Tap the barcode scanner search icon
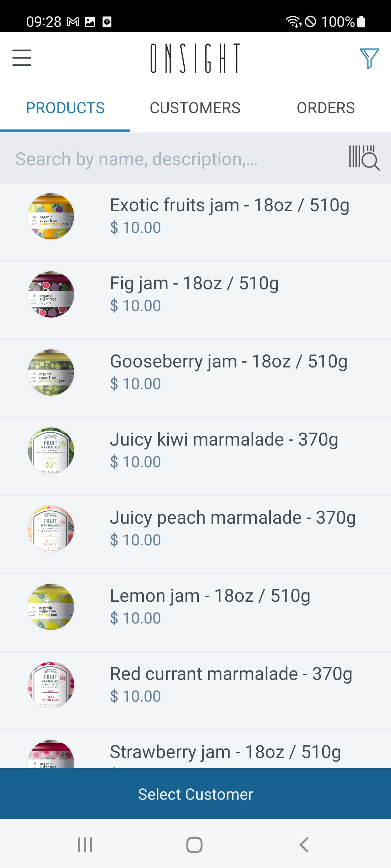The image size is (391, 868). coord(364,158)
